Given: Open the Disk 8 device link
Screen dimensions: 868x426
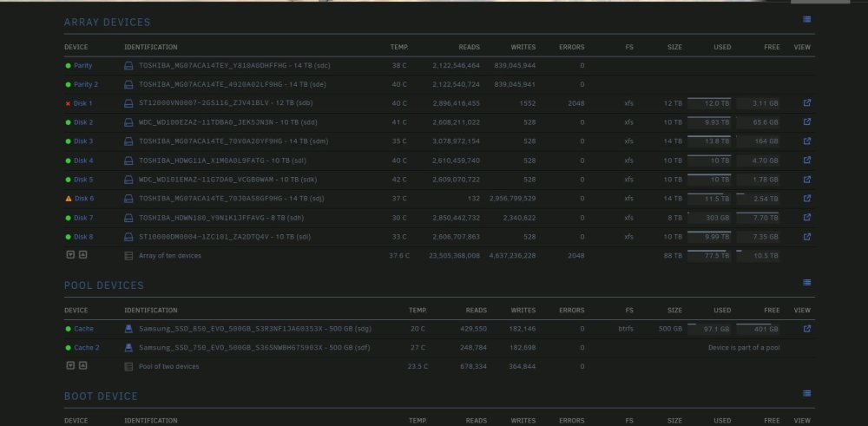Looking at the screenshot, I should pyautogui.click(x=83, y=237).
